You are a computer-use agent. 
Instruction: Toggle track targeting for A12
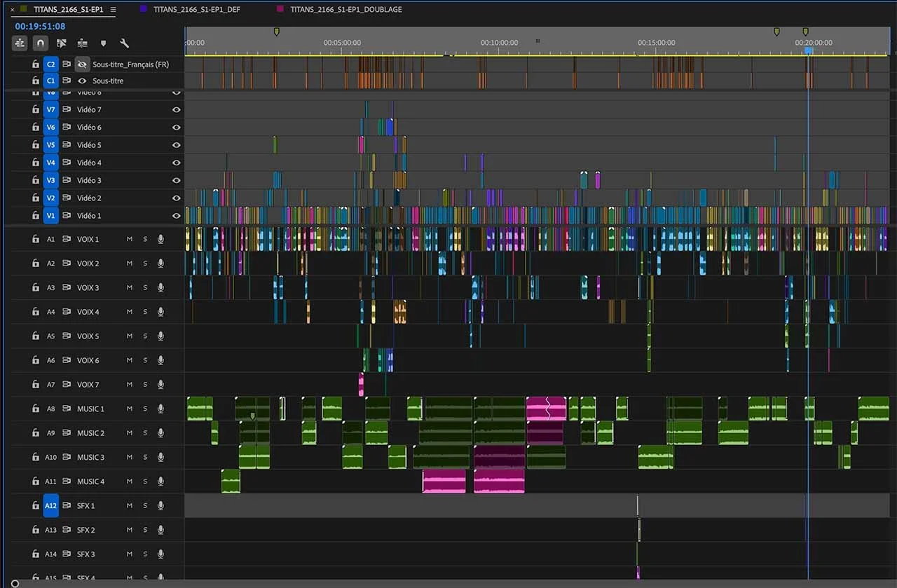[x=50, y=505]
